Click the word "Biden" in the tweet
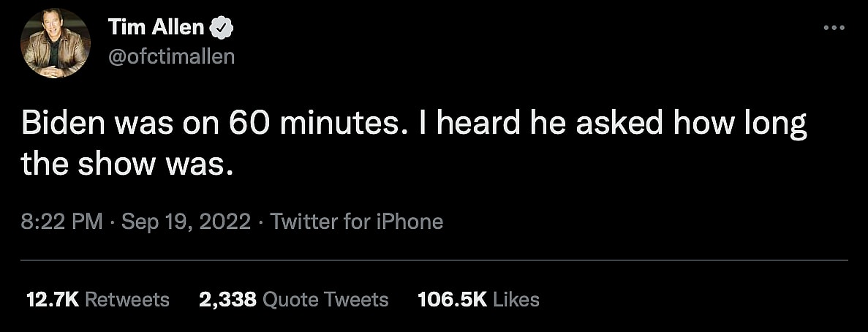868x332 pixels. pos(64,125)
